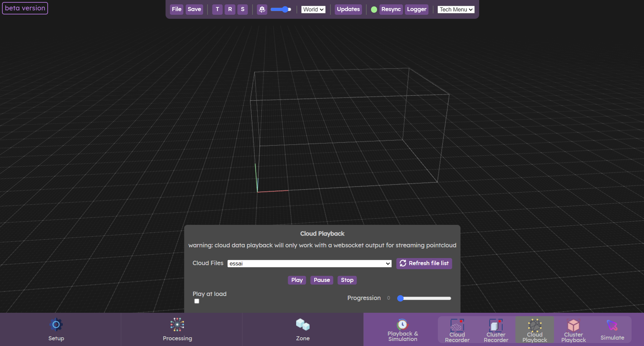Expand the Tech Menu dropdown
Screen dimensions: 644x346
pyautogui.click(x=455, y=9)
